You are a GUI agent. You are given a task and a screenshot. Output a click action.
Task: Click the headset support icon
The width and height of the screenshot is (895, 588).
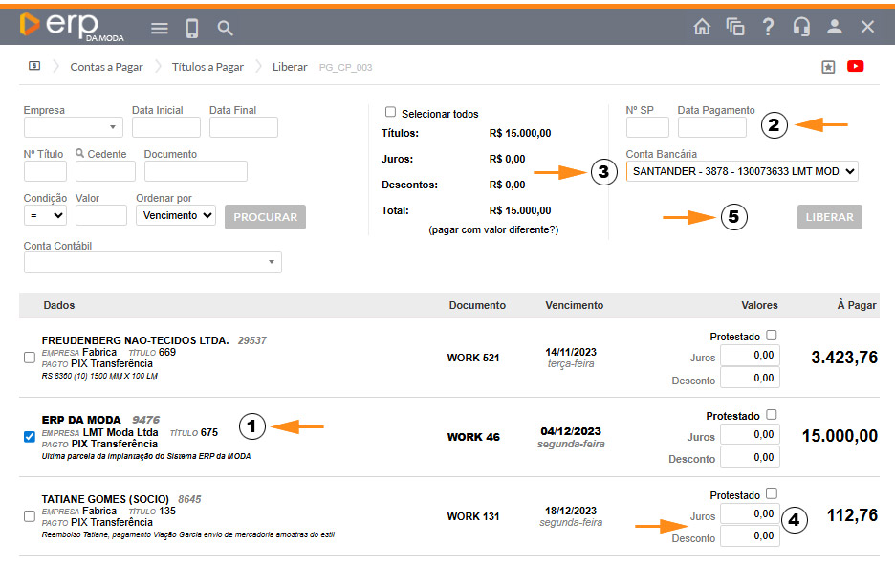click(801, 27)
